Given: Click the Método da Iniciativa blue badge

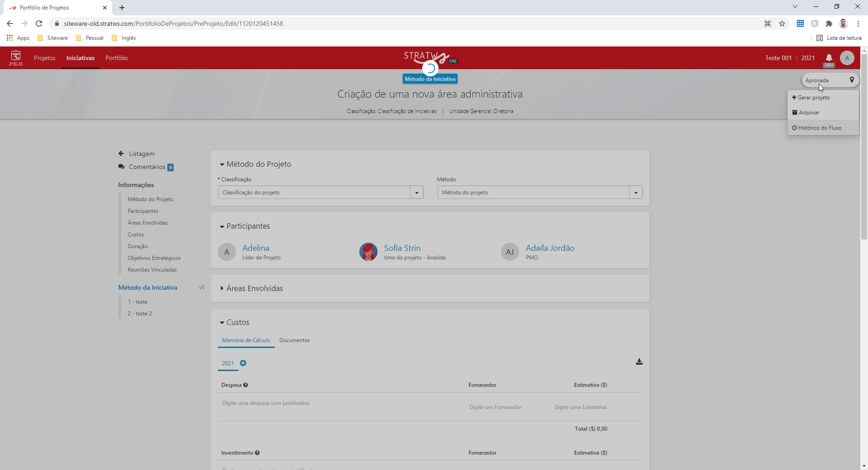Looking at the screenshot, I should click(430, 79).
